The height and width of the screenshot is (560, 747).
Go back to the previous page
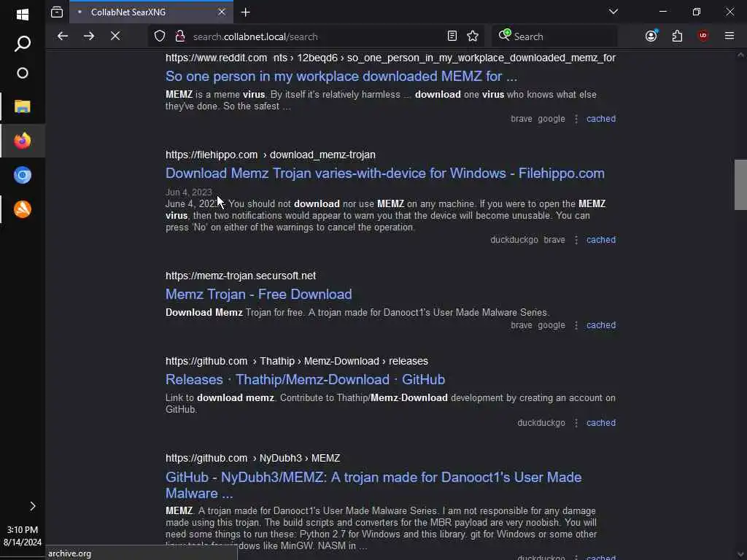pyautogui.click(x=63, y=36)
